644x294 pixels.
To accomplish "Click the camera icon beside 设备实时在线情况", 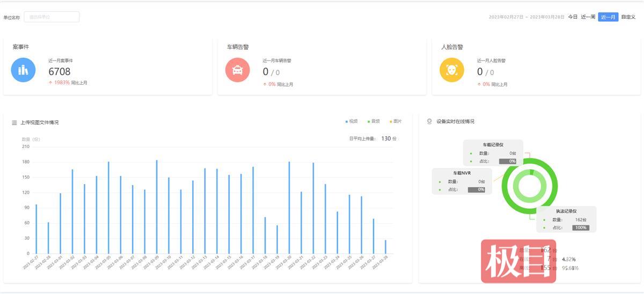I will (x=429, y=121).
